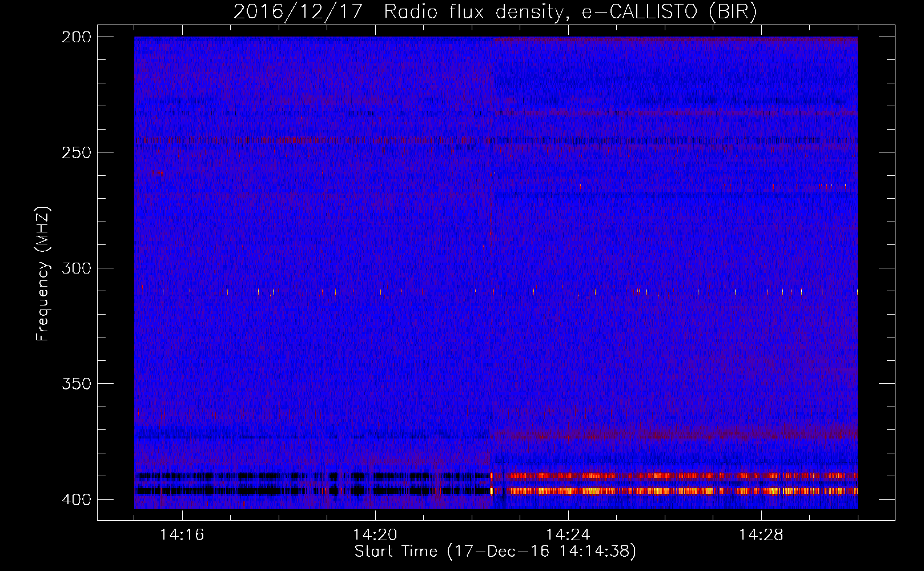Click the 'Frequency (MHZ)' axis label
Image resolution: width=924 pixels, height=571 pixels.
(x=43, y=274)
